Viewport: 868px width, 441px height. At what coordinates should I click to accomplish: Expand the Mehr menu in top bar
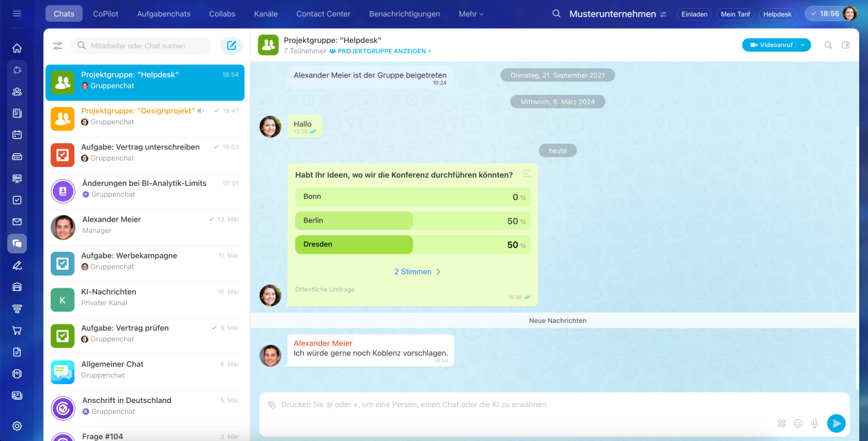click(x=471, y=14)
